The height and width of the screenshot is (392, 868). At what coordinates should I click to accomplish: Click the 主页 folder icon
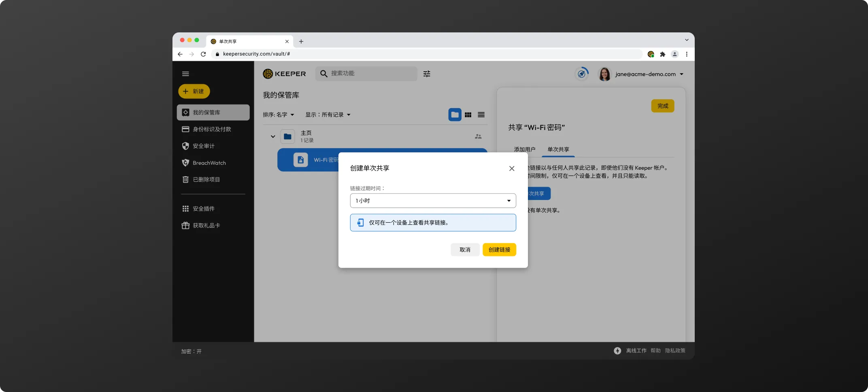coord(287,136)
